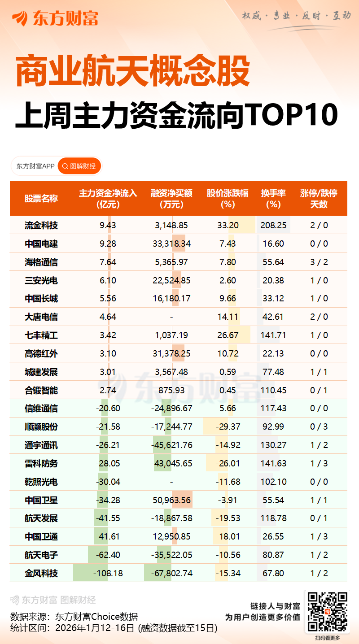Select stock name 七丰精工
This screenshot has width=359, height=644.
(x=41, y=335)
